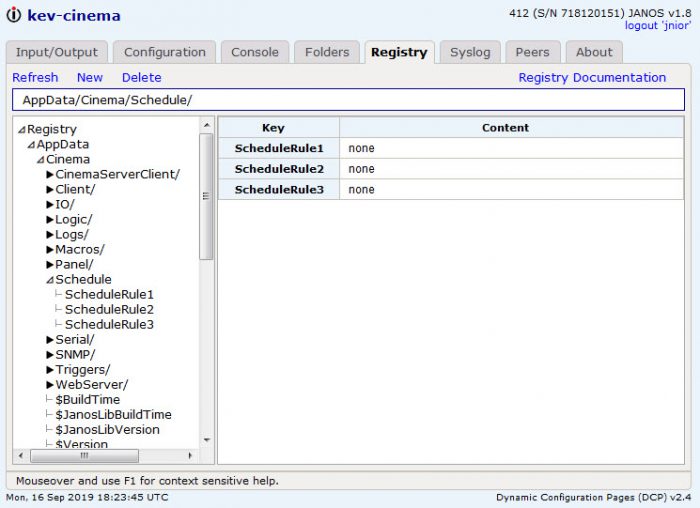Switch to the Syslog tab
Viewport: 700px width, 508px height.
click(470, 52)
